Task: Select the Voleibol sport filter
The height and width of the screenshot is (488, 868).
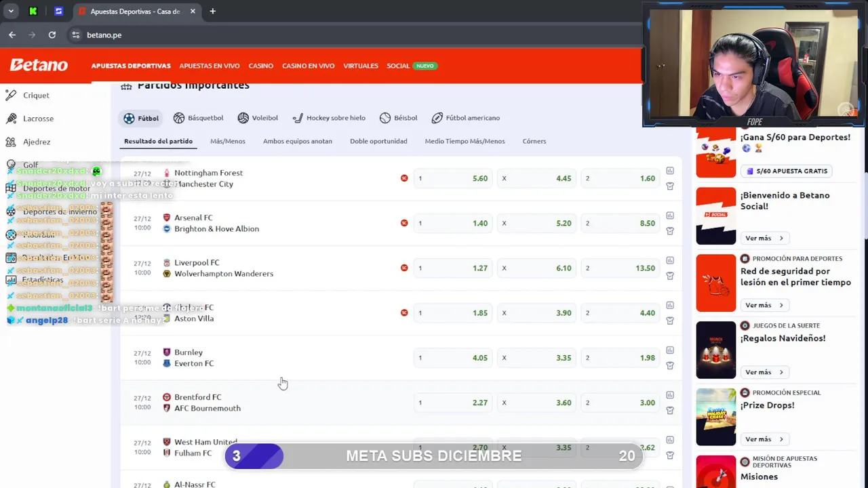Action: pos(258,118)
